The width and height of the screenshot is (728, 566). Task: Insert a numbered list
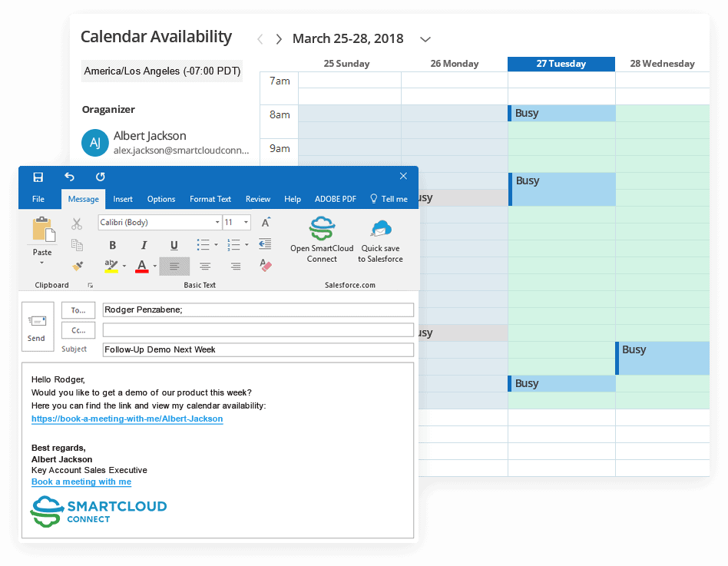click(233, 245)
